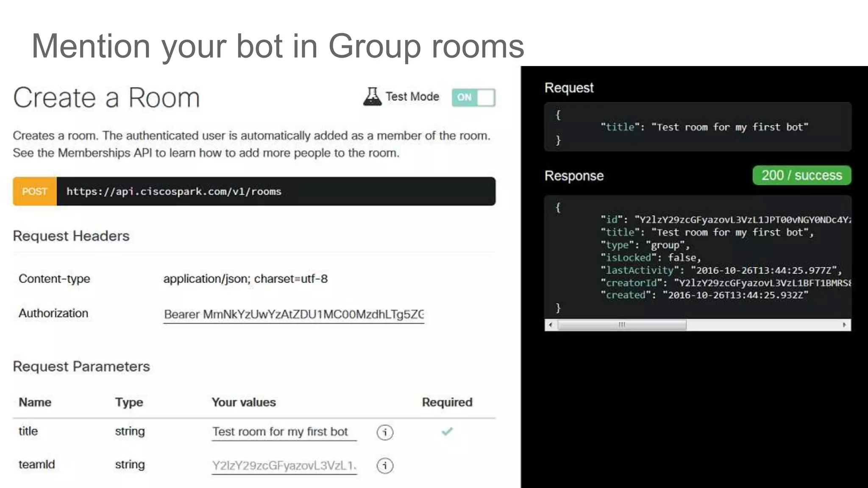
Task: Click the Content-type header value
Action: click(x=245, y=279)
